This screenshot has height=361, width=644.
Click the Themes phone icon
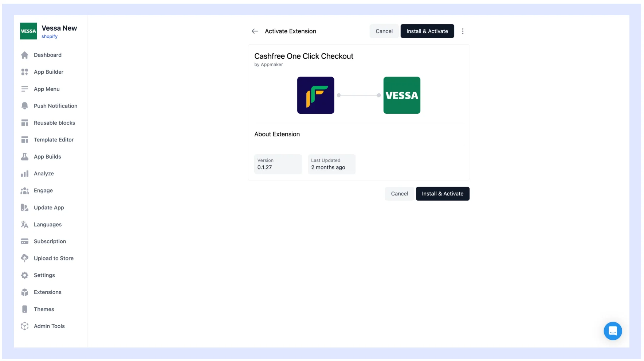click(24, 309)
